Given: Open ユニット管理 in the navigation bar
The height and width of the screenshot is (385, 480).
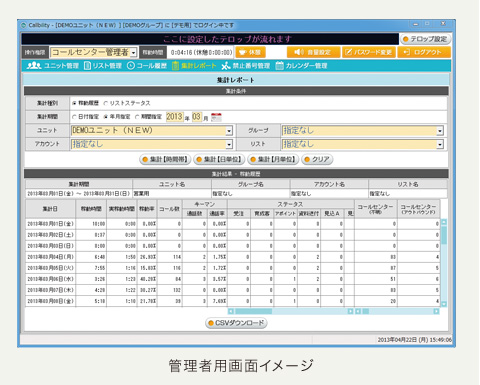Looking at the screenshot, I should click(x=53, y=66).
